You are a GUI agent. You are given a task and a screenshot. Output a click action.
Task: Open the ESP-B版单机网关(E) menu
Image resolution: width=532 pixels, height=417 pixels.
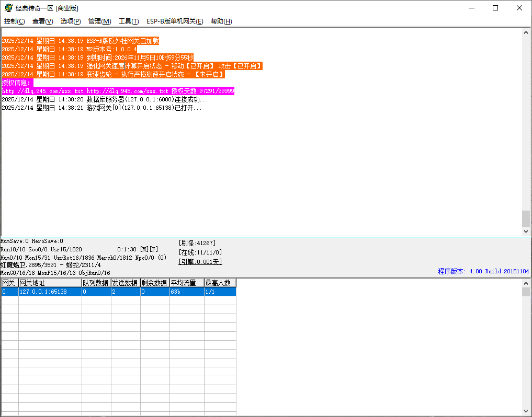click(175, 21)
